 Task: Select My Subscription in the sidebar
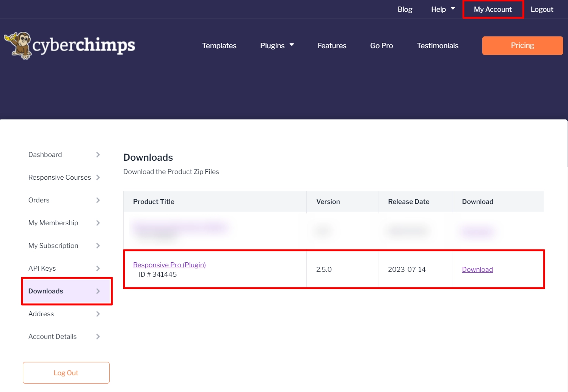[x=53, y=246]
